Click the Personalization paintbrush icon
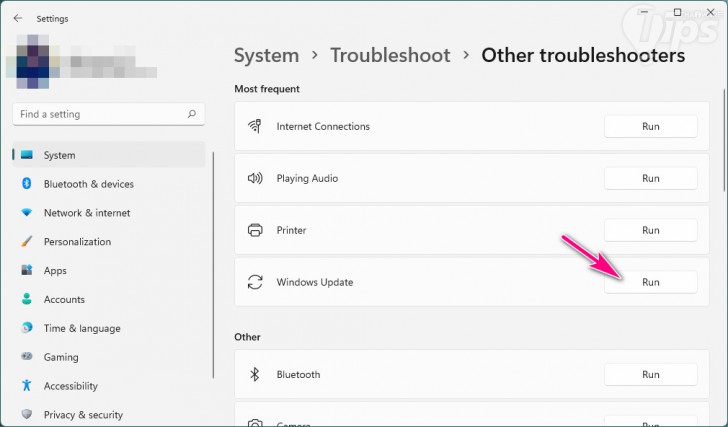The height and width of the screenshot is (427, 728). click(27, 241)
